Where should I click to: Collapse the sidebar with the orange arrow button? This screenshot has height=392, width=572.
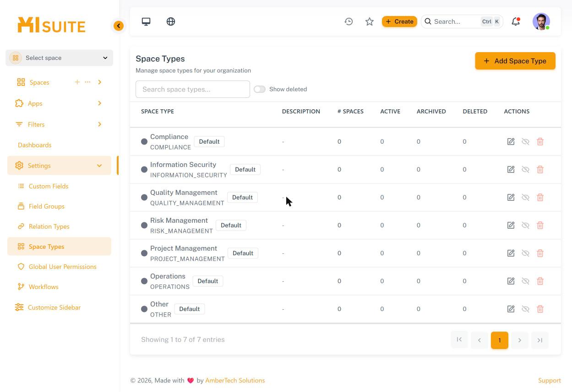coord(119,26)
